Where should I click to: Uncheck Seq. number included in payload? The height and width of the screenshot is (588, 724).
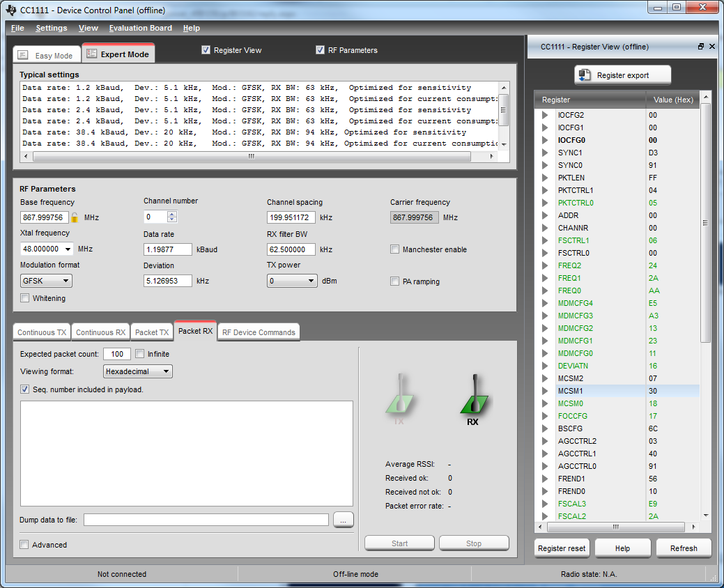click(x=24, y=389)
